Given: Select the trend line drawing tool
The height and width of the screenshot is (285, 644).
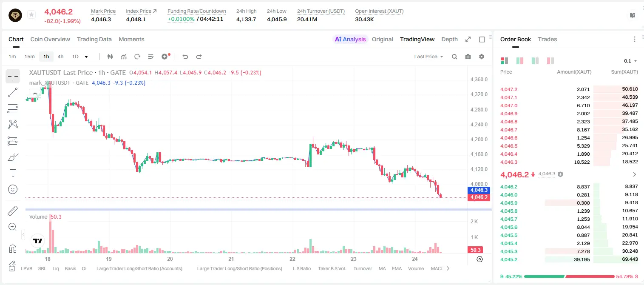Looking at the screenshot, I should pos(13,92).
